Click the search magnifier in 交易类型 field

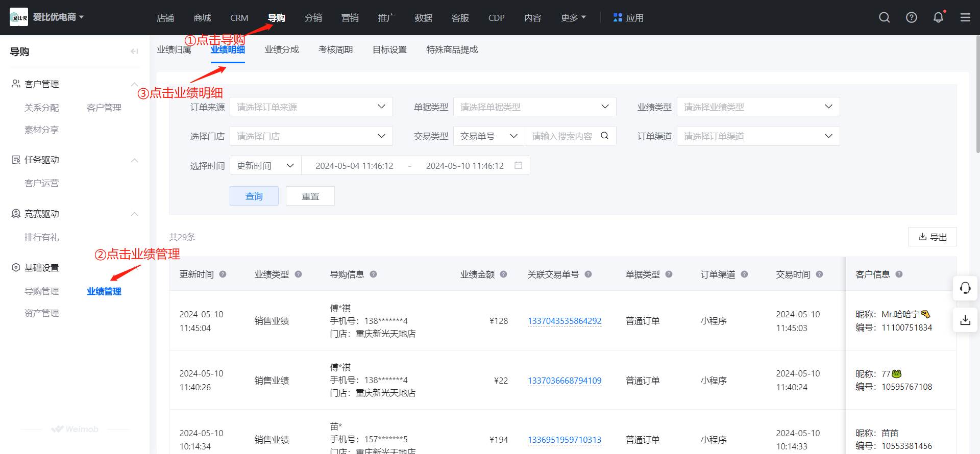tap(604, 136)
